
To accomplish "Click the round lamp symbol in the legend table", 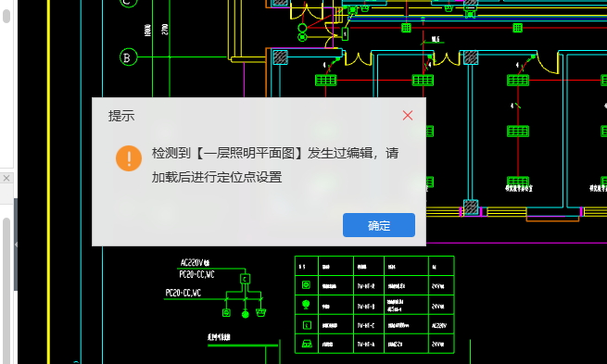I will click(306, 305).
